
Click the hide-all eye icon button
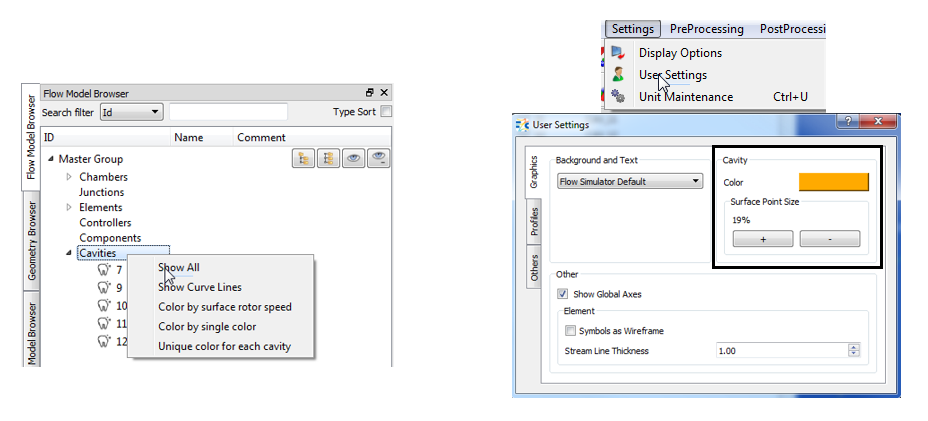[378, 158]
